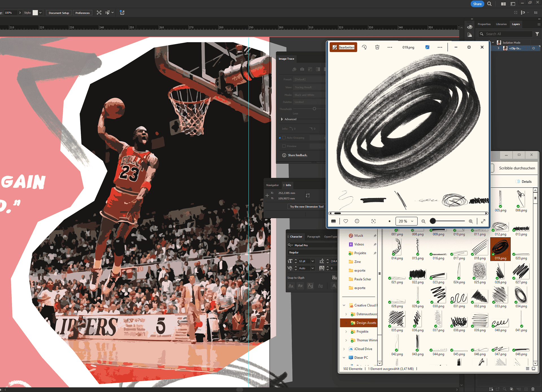Rotate the image in photo viewer
The image size is (542, 392).
[x=364, y=47]
